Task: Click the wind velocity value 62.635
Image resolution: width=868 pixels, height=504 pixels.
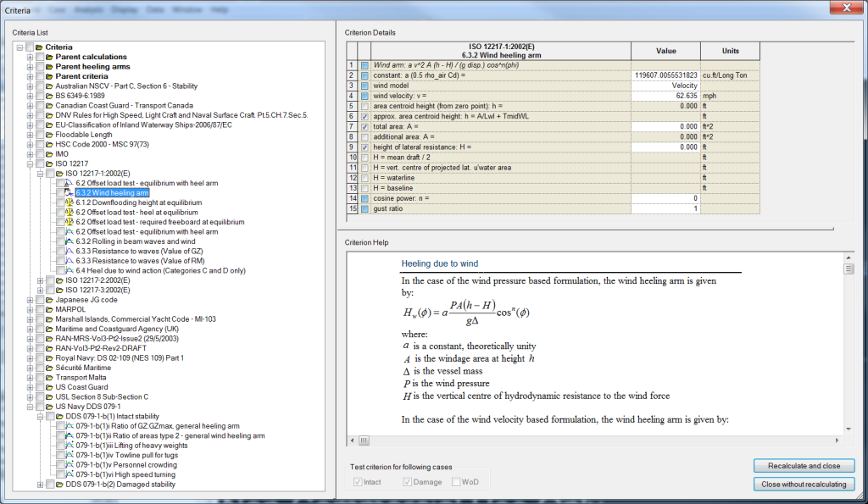Action: pyautogui.click(x=665, y=96)
